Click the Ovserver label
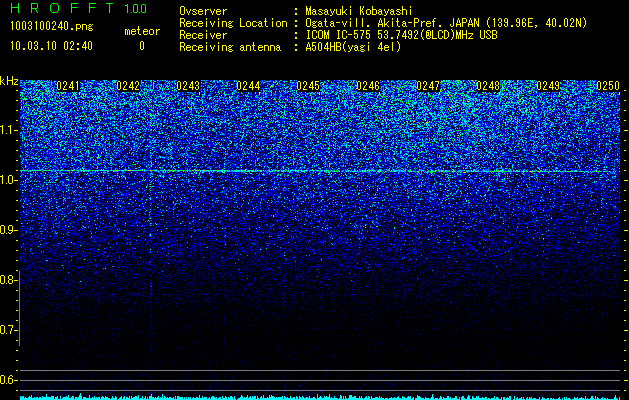This screenshot has width=629, height=400. pyautogui.click(x=203, y=11)
